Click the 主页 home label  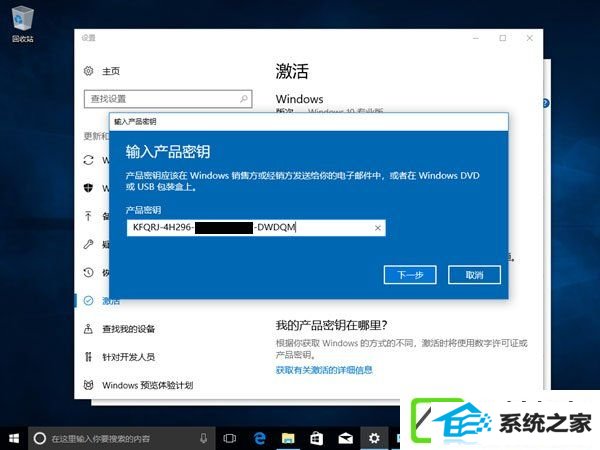(x=111, y=71)
